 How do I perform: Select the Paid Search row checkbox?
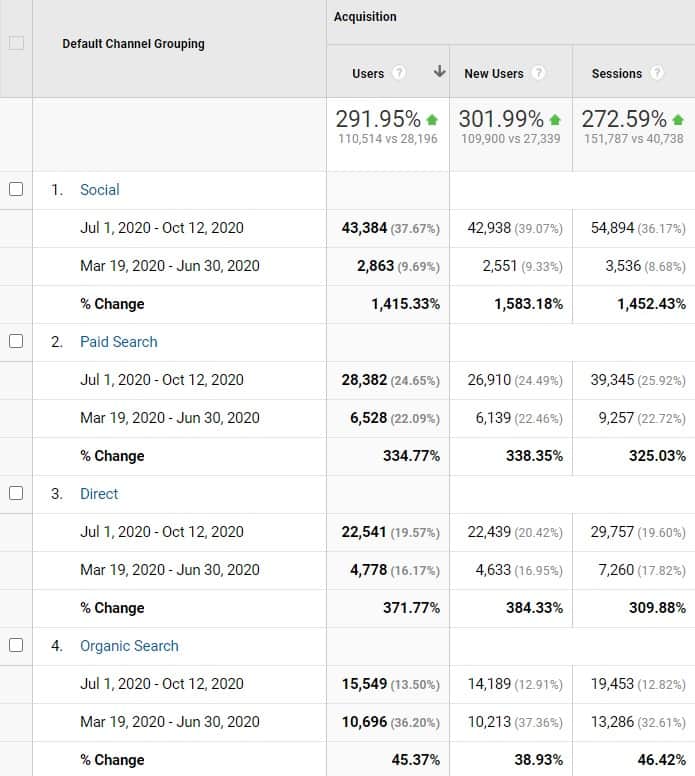tap(16, 341)
